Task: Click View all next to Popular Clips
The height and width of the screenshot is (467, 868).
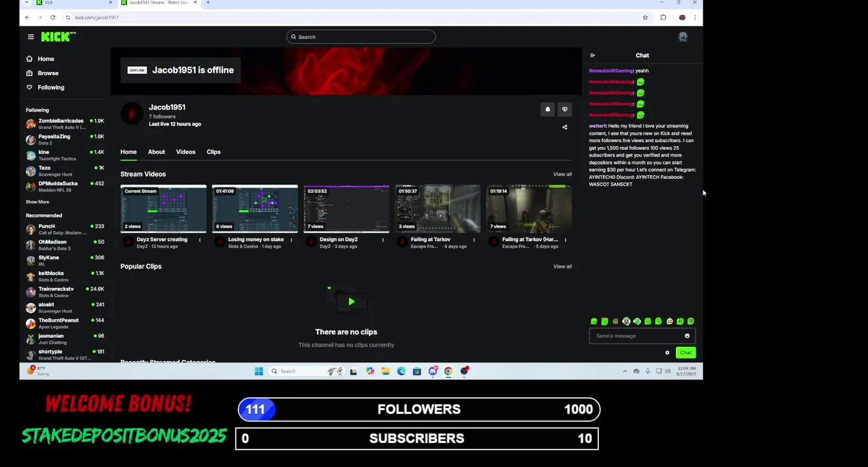Action: (x=562, y=267)
